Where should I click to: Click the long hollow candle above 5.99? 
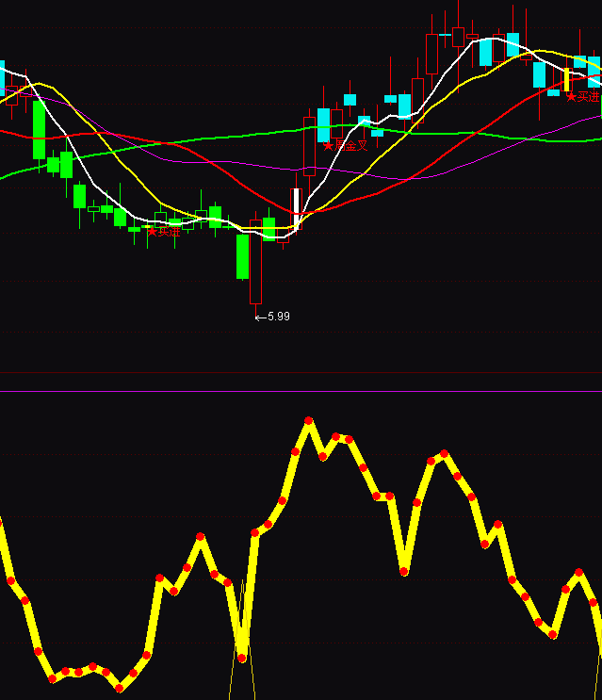tap(255, 262)
